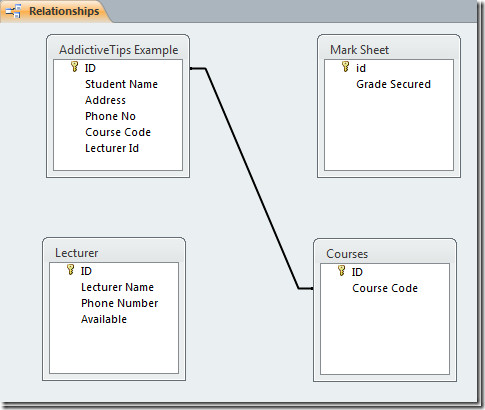The width and height of the screenshot is (485, 410).
Task: Select Course Code field in AddictiveTips Example
Action: 118,132
